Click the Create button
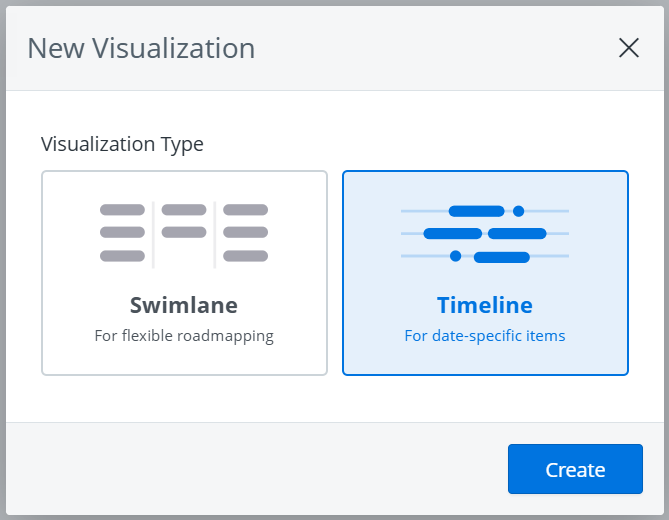The width and height of the screenshot is (669, 520). (575, 469)
